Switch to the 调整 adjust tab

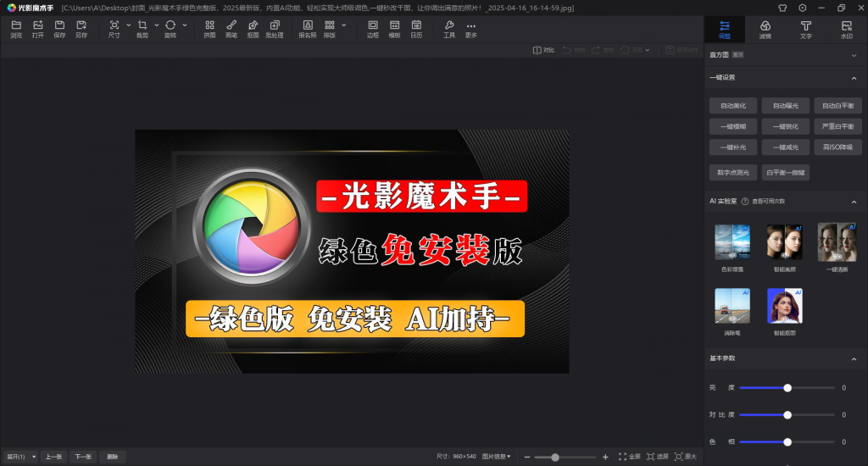(724, 30)
